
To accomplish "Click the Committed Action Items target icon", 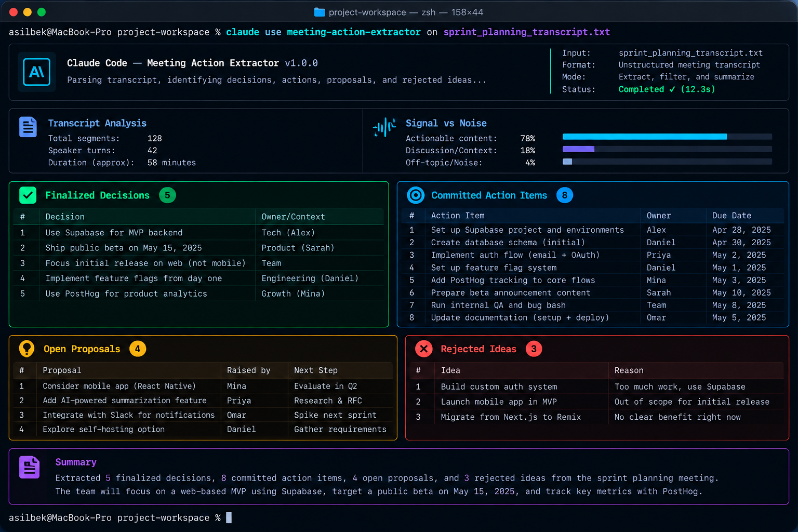I will pos(416,195).
